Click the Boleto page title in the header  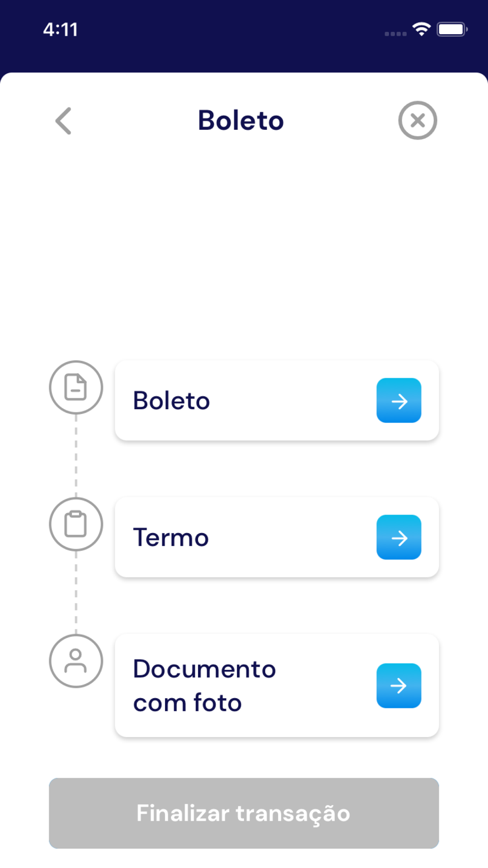tap(241, 121)
